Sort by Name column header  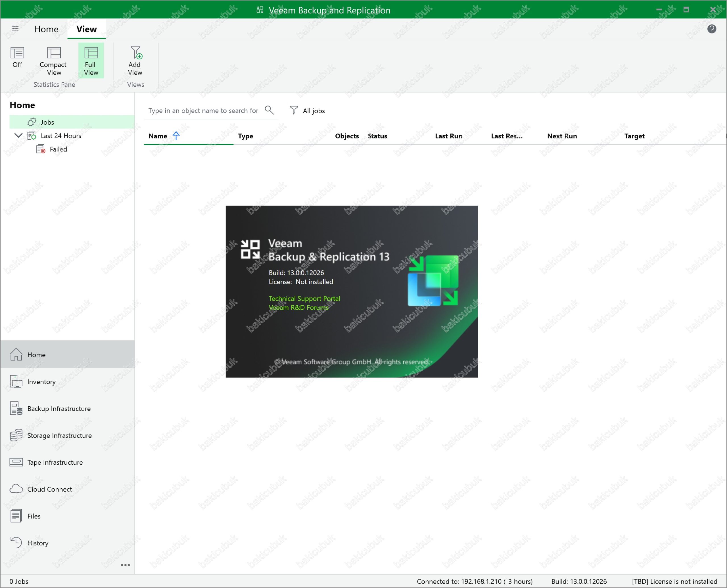pos(158,136)
